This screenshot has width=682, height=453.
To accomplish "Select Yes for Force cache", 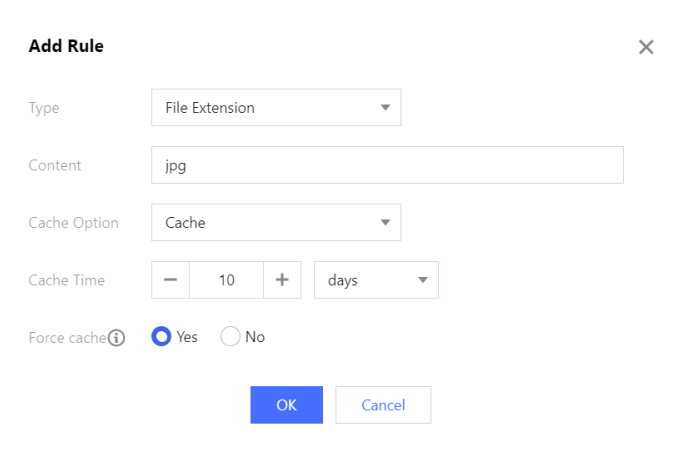I will pos(161,337).
